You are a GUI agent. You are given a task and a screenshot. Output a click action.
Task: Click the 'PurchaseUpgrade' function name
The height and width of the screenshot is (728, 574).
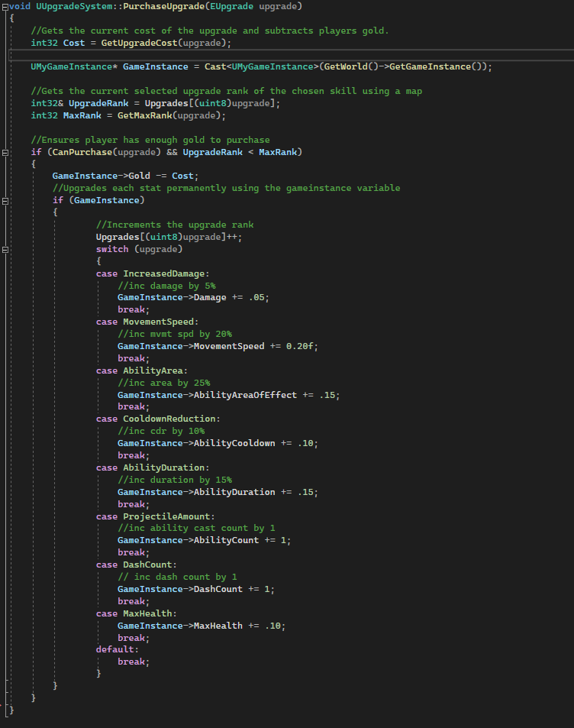click(164, 6)
